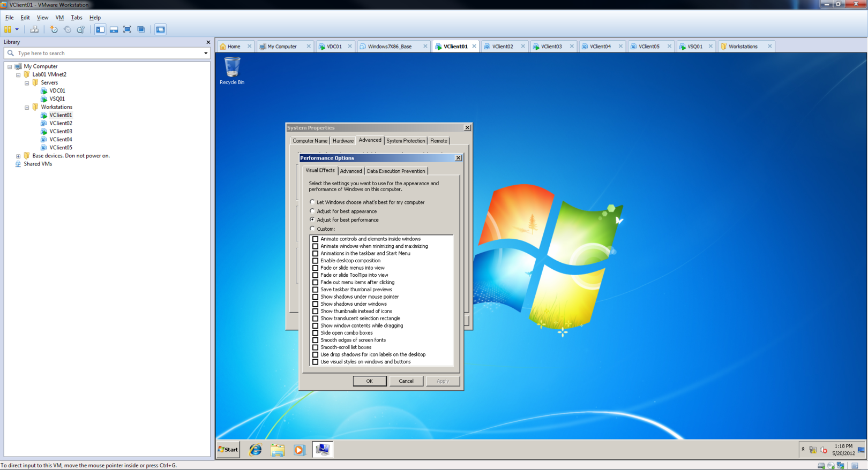This screenshot has height=470, width=868.
Task: Select 'Adjust for best appearance' radio button
Action: 312,211
